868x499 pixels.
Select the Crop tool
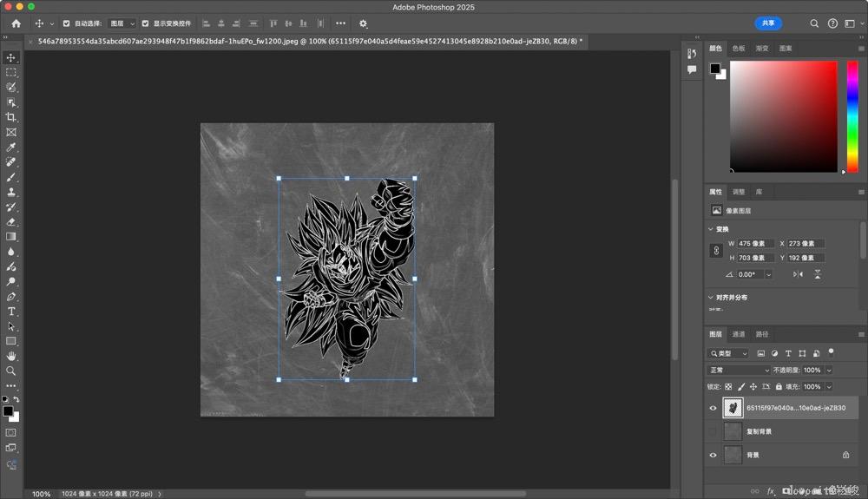click(x=11, y=117)
